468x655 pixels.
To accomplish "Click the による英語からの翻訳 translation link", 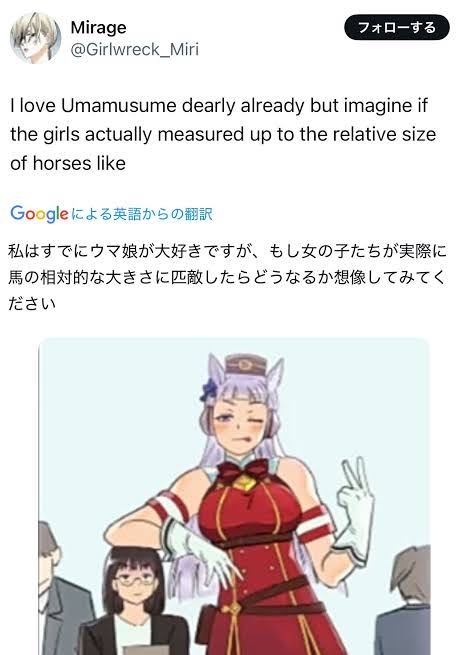I will 142,214.
